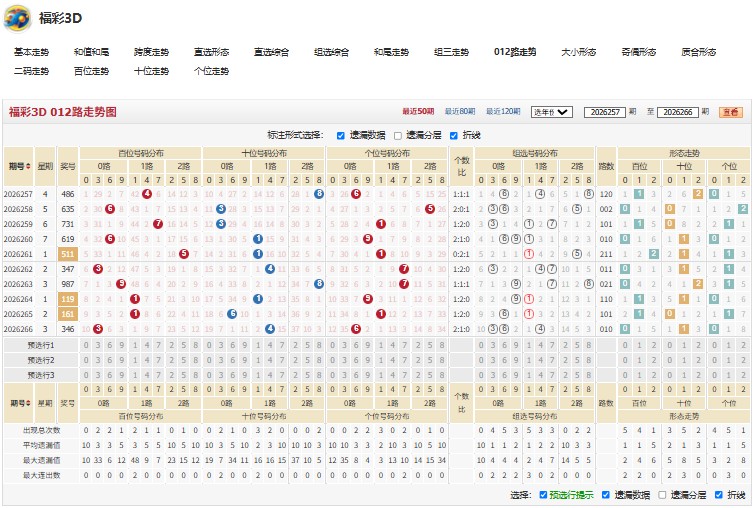Click the 福彩3D logo icon
The image size is (754, 508).
pyautogui.click(x=17, y=18)
